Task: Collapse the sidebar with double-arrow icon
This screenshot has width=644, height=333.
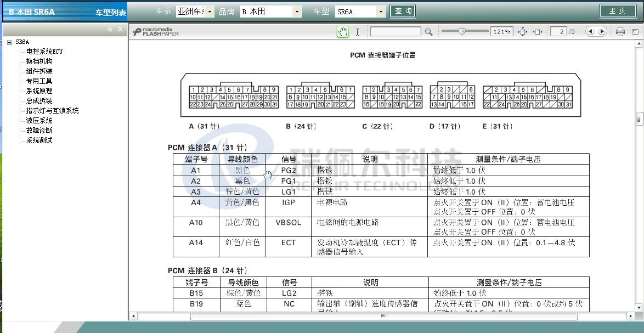Action: [x=110, y=29]
